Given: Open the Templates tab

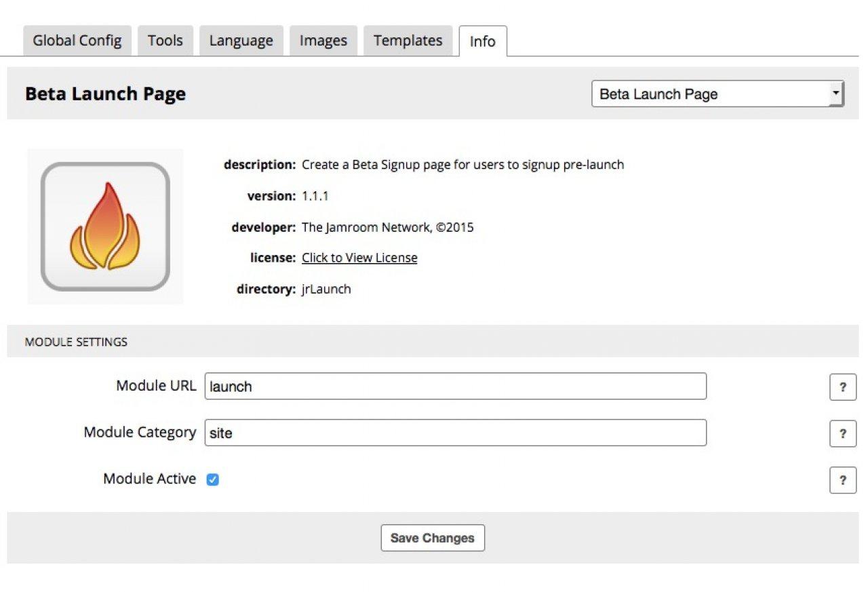Looking at the screenshot, I should pos(408,41).
